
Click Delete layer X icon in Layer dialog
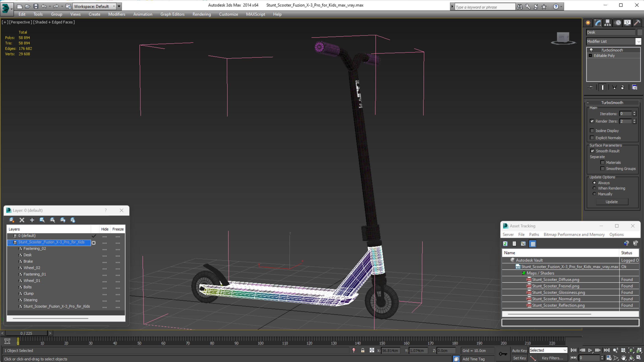22,220
